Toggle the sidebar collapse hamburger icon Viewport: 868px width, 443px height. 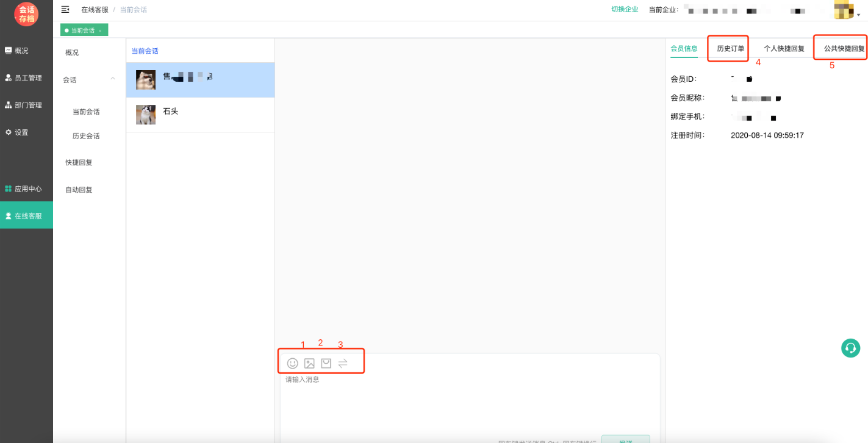65,9
